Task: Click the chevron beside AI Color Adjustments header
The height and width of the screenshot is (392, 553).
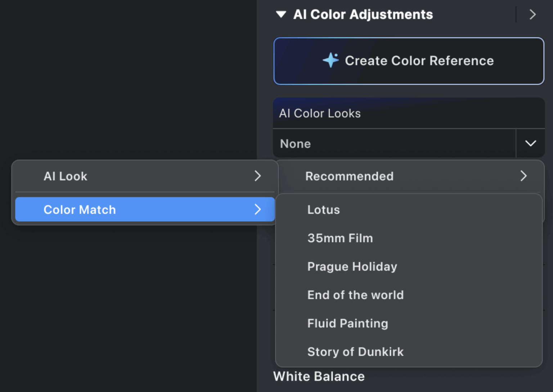Action: coord(532,14)
